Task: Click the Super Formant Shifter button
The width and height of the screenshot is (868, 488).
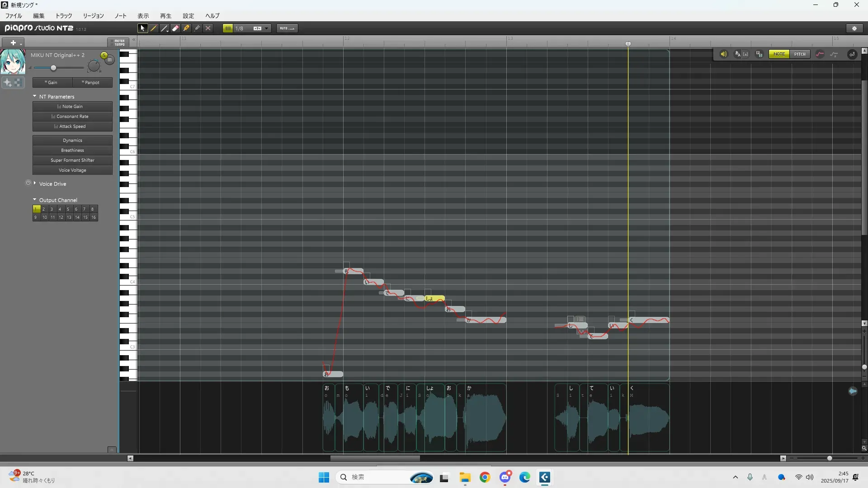Action: (72, 160)
